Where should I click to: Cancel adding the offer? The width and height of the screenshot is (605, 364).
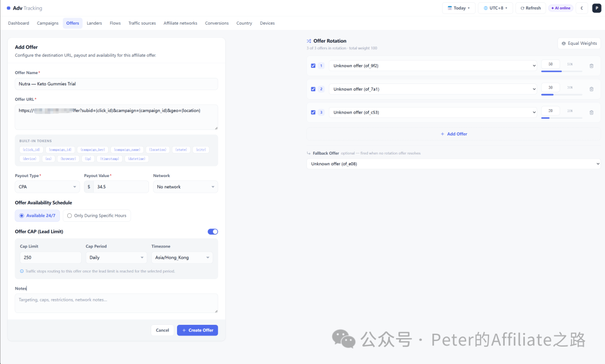coord(162,330)
